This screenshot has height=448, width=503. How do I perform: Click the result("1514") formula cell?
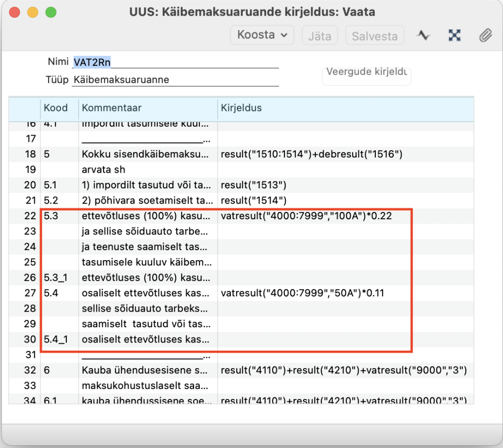point(254,200)
